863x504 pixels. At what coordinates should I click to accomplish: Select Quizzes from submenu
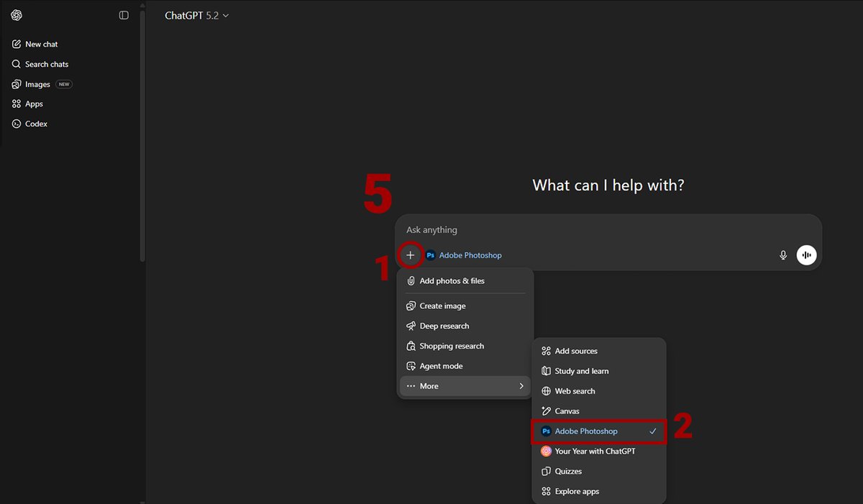click(599, 472)
